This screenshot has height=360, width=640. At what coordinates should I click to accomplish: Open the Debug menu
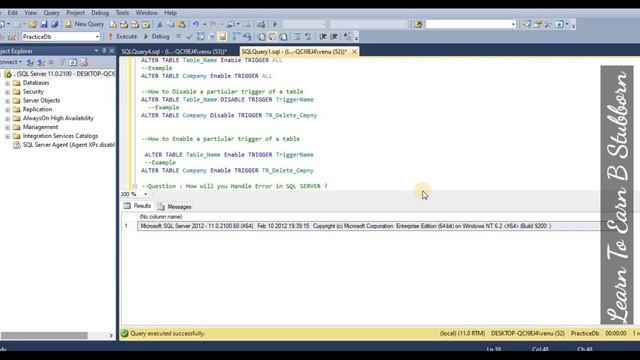pyautogui.click(x=100, y=13)
